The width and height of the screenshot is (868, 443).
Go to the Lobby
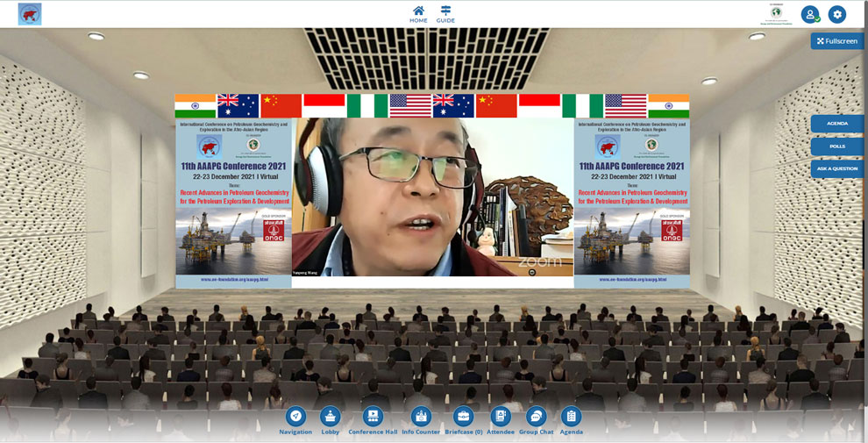[x=331, y=421]
